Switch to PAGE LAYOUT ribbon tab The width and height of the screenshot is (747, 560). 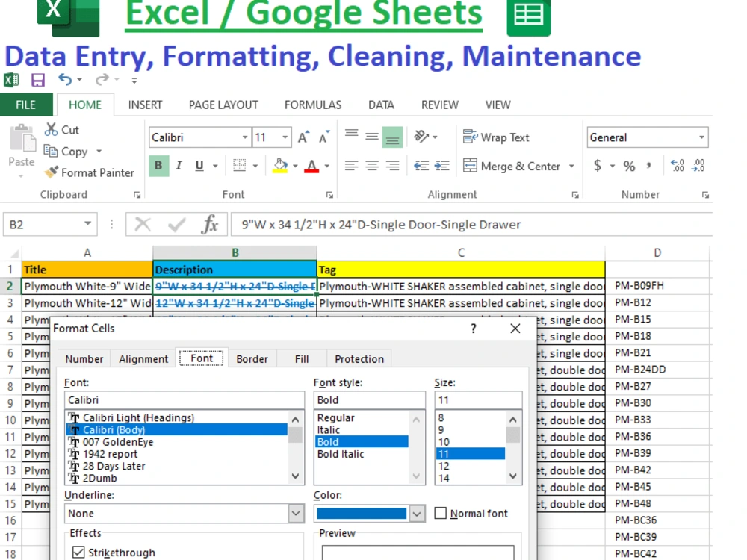click(x=223, y=105)
